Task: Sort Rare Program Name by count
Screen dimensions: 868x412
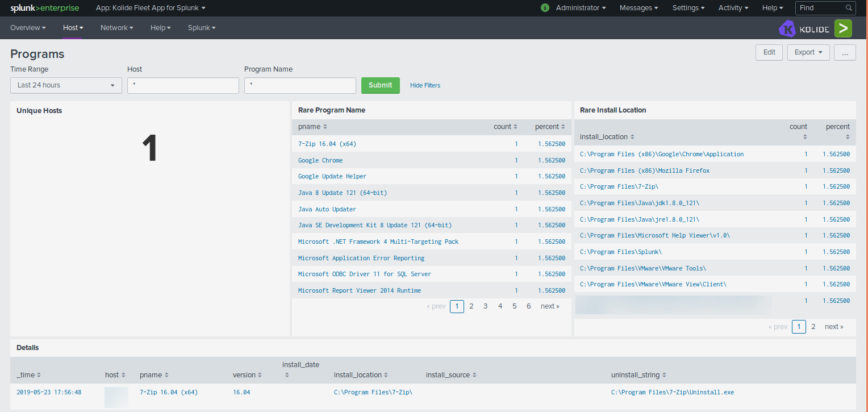Action: pos(506,127)
